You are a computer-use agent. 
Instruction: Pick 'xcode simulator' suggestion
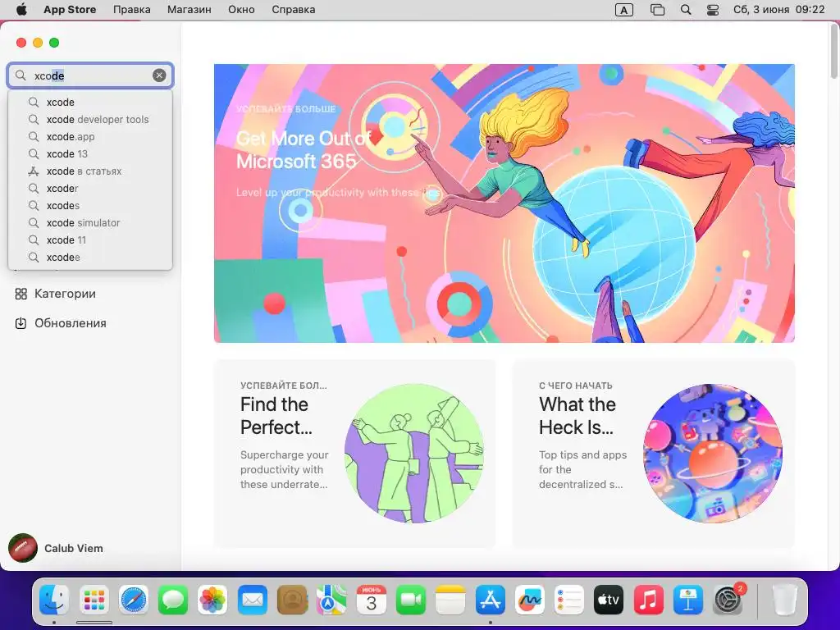[90, 222]
